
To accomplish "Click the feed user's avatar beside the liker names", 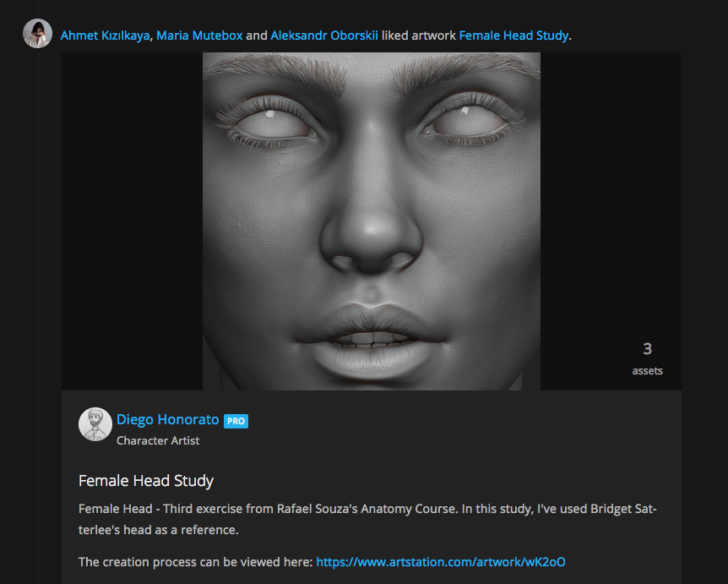I will pyautogui.click(x=37, y=34).
